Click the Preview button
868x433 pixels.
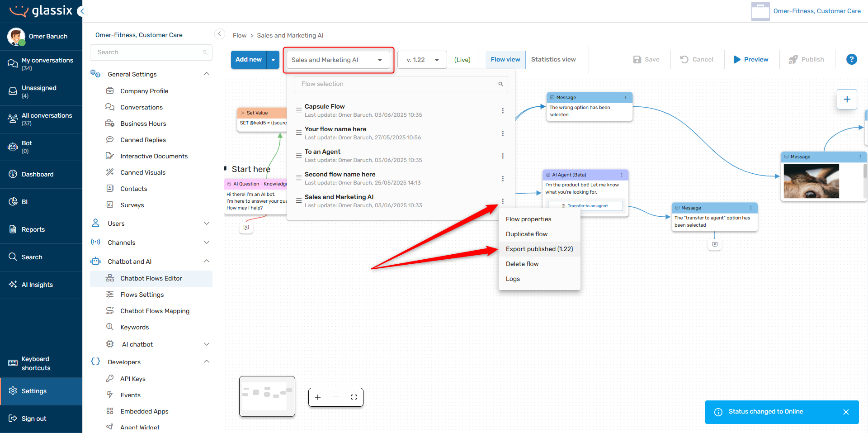tap(750, 59)
